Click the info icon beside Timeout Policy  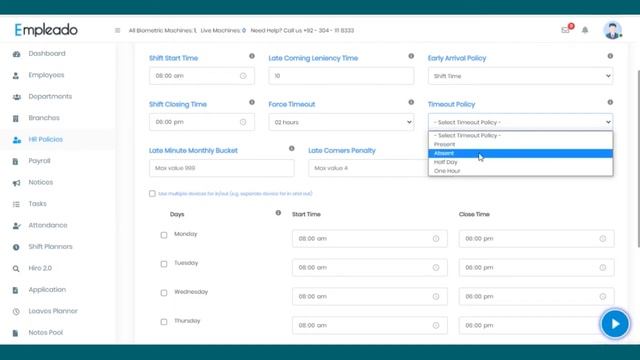(x=610, y=102)
